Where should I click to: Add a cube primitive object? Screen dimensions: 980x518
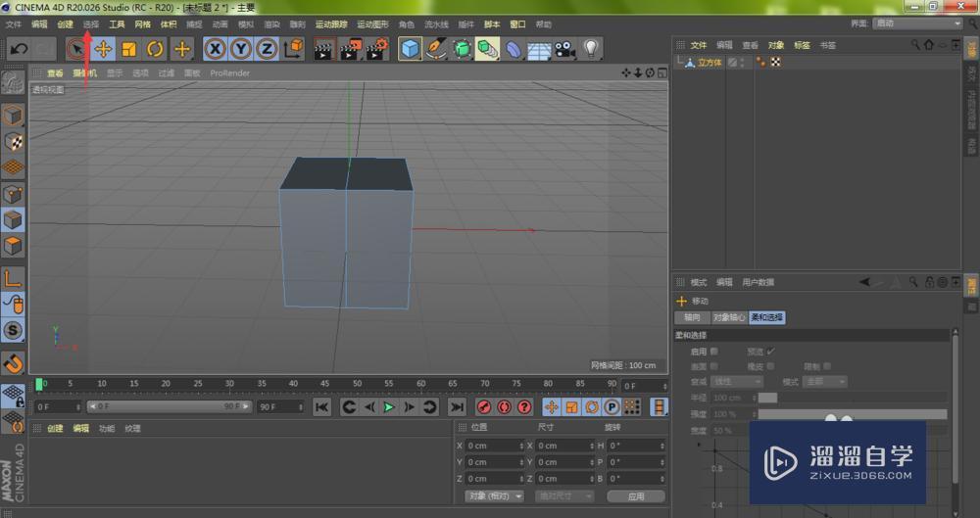point(410,49)
